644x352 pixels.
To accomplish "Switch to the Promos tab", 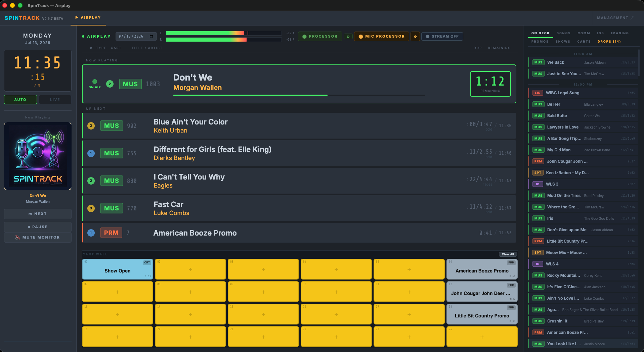I will coord(540,42).
